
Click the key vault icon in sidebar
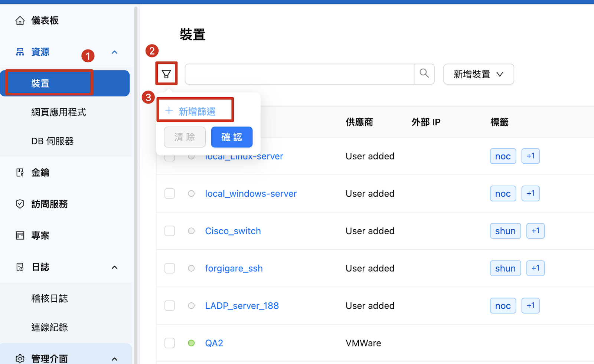tap(20, 173)
